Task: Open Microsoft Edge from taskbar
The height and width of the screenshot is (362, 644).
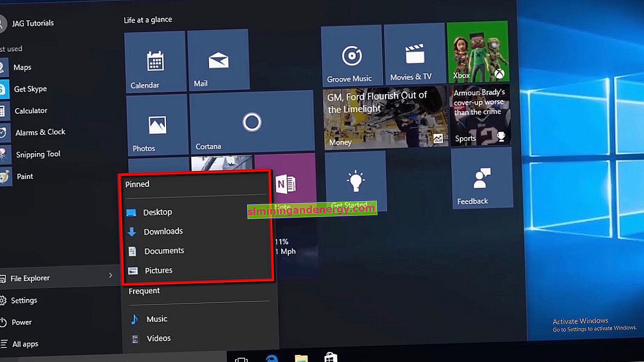Action: pos(272,358)
